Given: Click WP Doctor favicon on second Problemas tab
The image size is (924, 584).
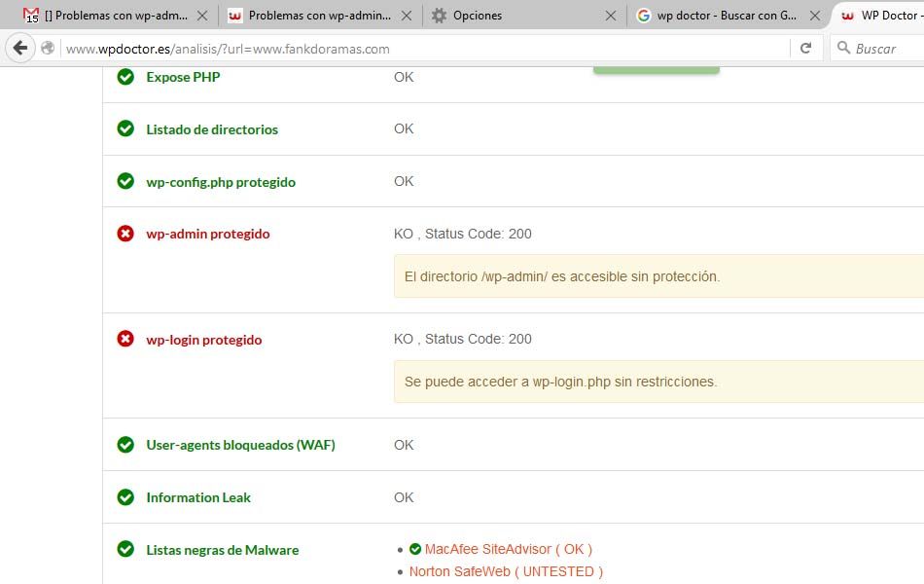Looking at the screenshot, I should pyautogui.click(x=235, y=16).
